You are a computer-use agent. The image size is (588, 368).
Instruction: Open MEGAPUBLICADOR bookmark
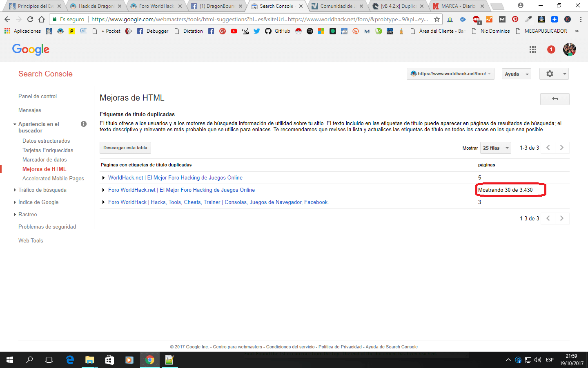tap(541, 31)
